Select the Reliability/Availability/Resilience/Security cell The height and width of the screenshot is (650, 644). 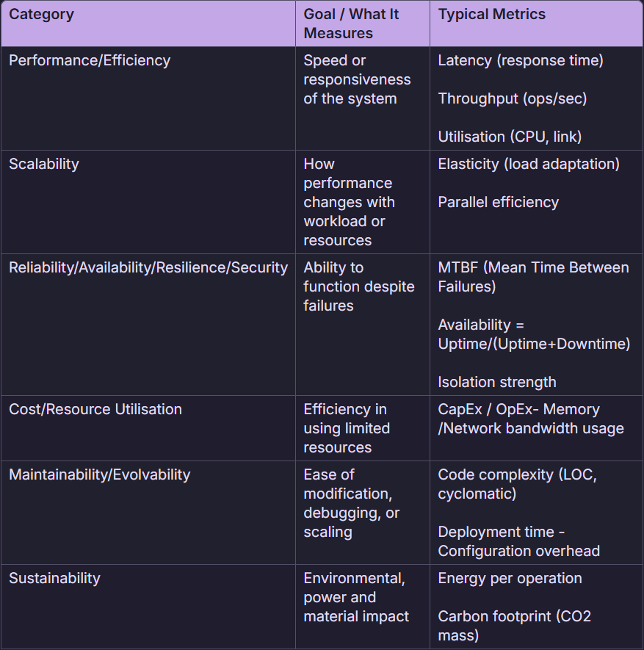click(x=148, y=267)
